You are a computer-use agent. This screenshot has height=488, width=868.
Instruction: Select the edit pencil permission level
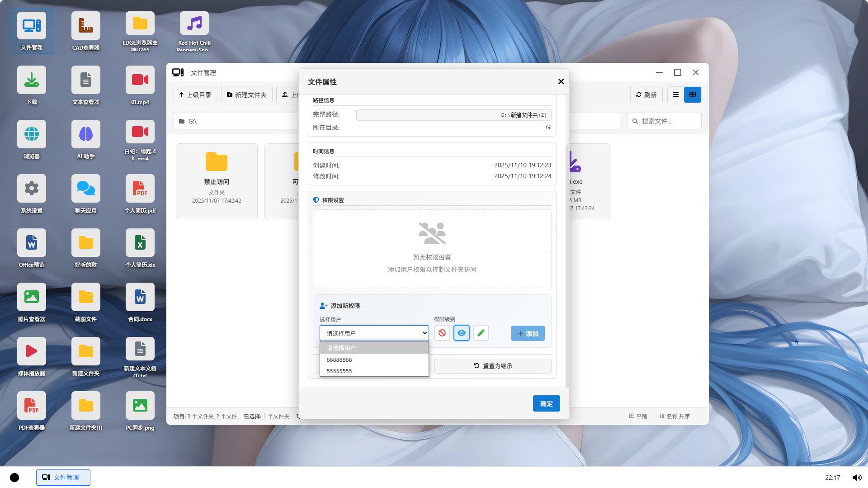click(481, 333)
